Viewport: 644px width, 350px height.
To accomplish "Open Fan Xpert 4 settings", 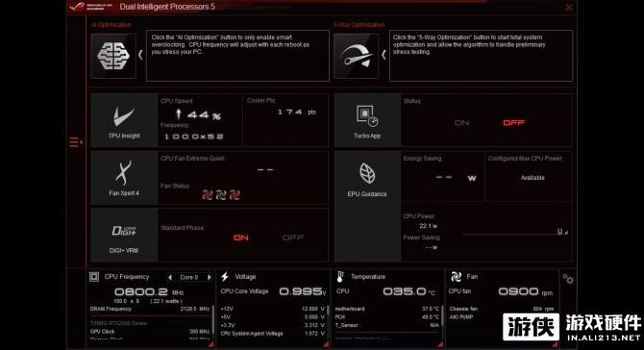I will (x=124, y=178).
